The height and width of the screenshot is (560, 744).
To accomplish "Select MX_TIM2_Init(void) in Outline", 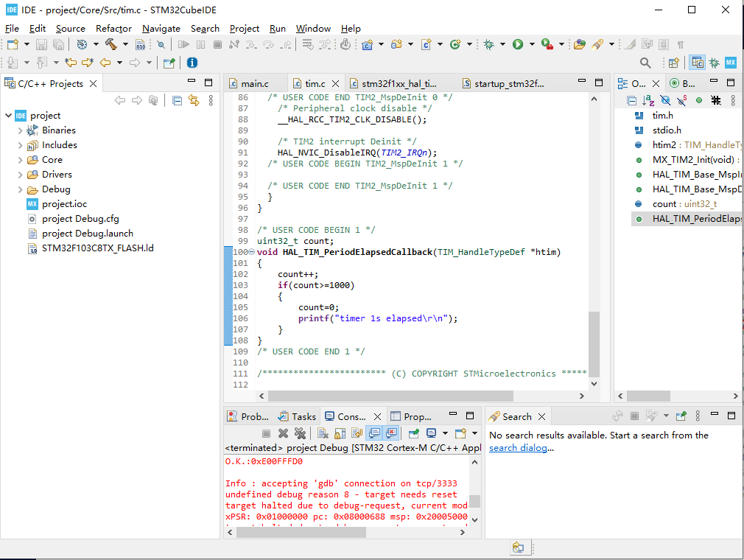I will click(x=693, y=159).
